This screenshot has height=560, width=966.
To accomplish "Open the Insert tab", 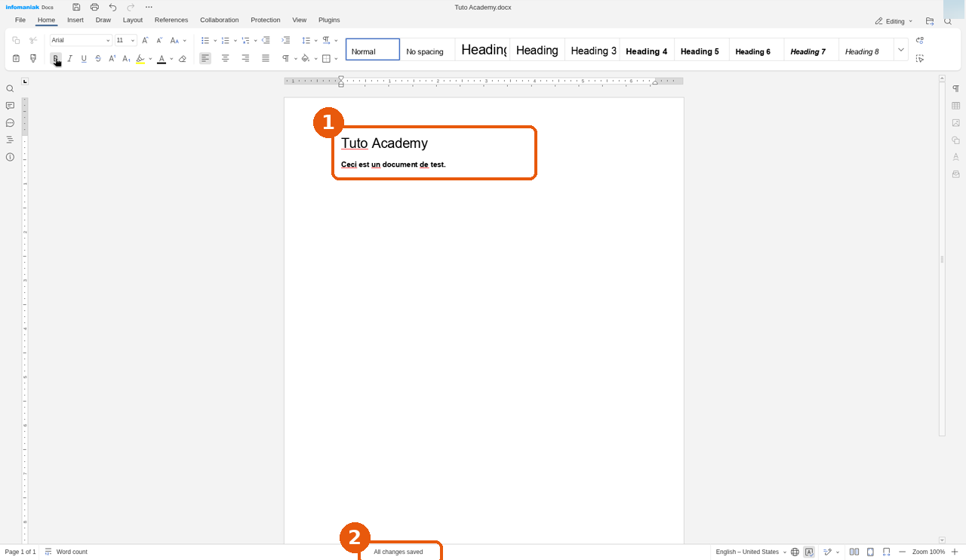I will coord(75,20).
